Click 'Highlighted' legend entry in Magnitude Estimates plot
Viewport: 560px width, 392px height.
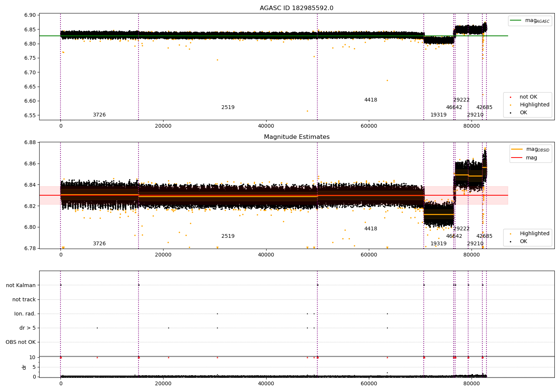point(535,234)
